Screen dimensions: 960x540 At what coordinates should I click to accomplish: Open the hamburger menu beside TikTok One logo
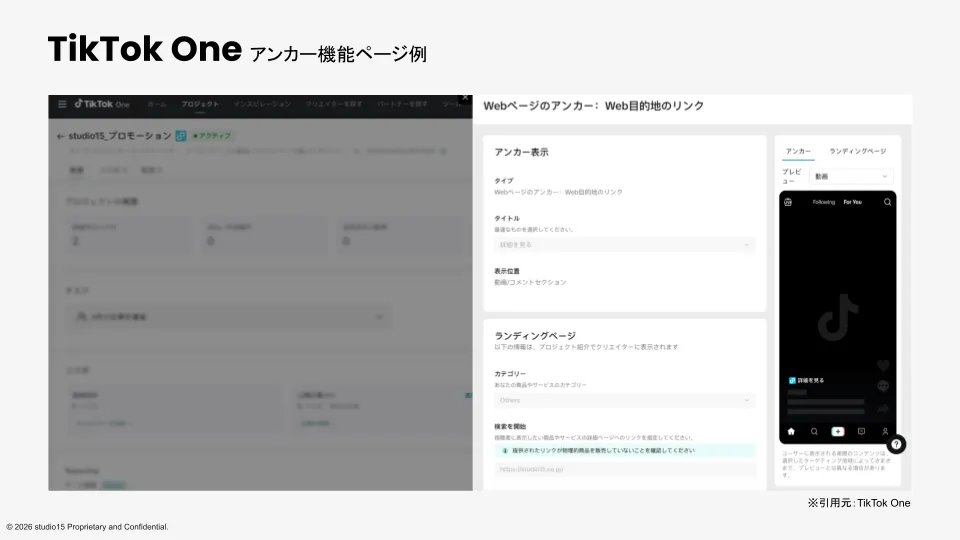[x=62, y=104]
